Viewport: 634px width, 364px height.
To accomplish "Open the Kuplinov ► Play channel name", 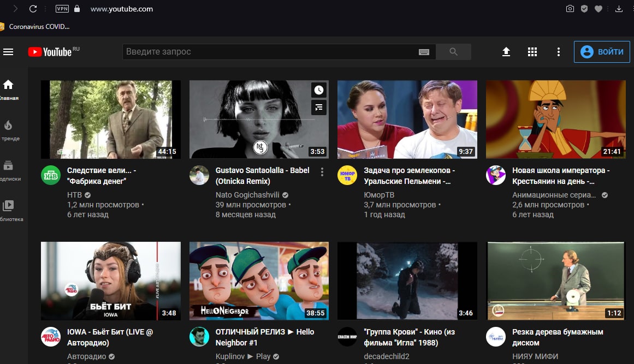I will pyautogui.click(x=243, y=357).
